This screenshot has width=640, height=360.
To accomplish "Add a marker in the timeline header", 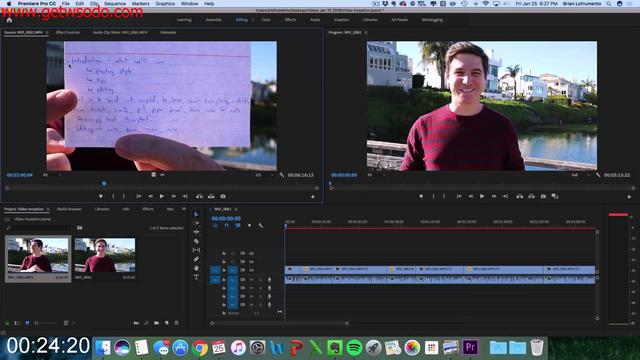I will tap(249, 225).
